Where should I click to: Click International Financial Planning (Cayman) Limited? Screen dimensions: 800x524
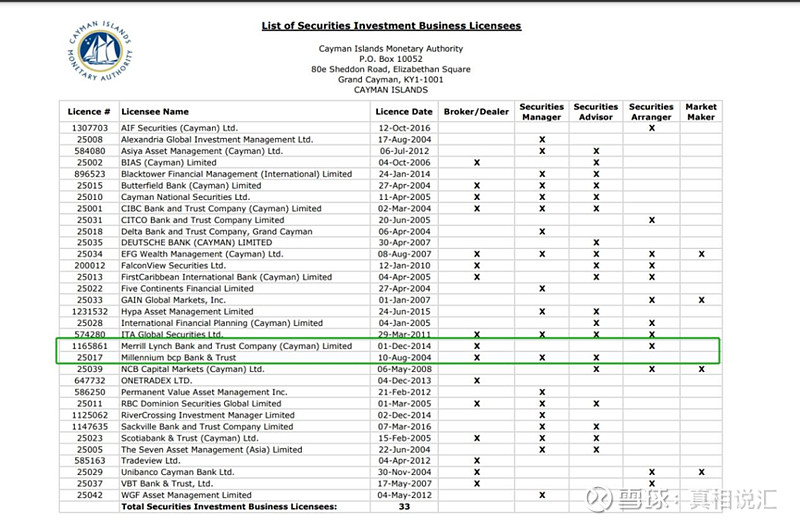click(222, 323)
